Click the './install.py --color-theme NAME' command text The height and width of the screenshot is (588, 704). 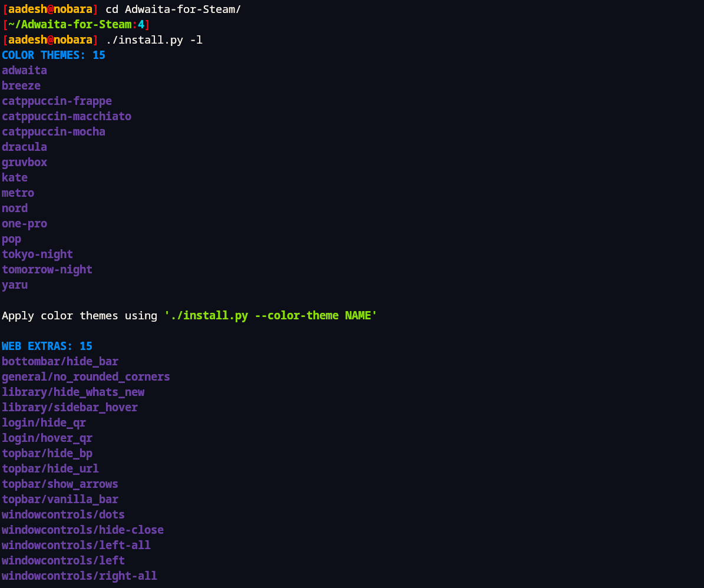[x=270, y=315]
